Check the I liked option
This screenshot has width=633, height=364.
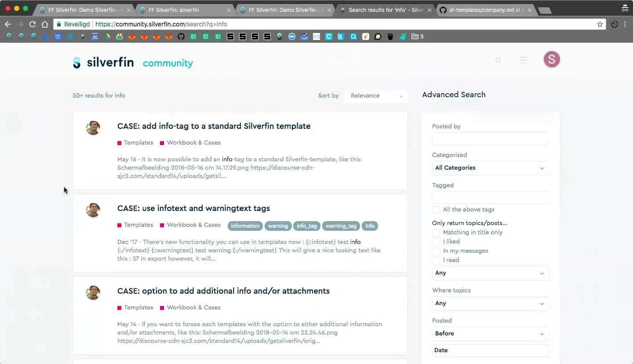436,242
